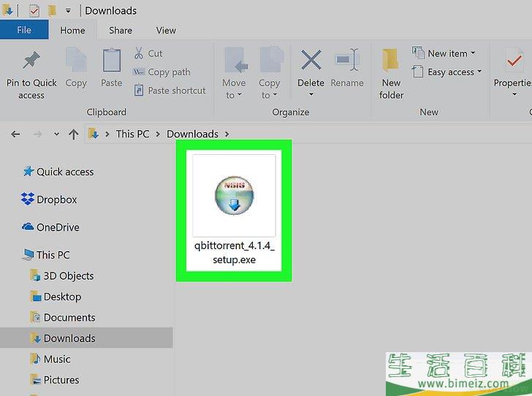Click Paste shortcut button
532x396 pixels.
pyautogui.click(x=170, y=91)
